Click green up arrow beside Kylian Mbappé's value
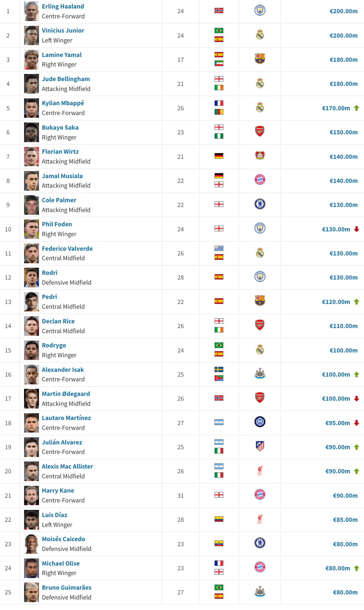This screenshot has width=364, height=610. pyautogui.click(x=357, y=108)
